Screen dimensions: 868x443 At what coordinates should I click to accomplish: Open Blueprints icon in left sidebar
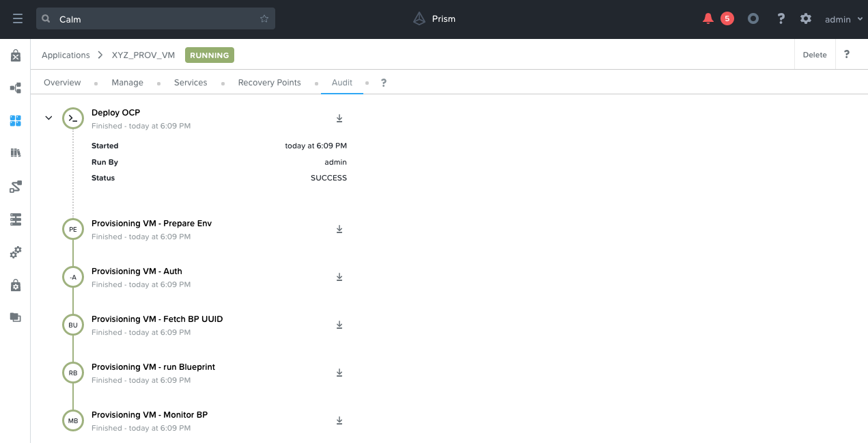pos(16,88)
